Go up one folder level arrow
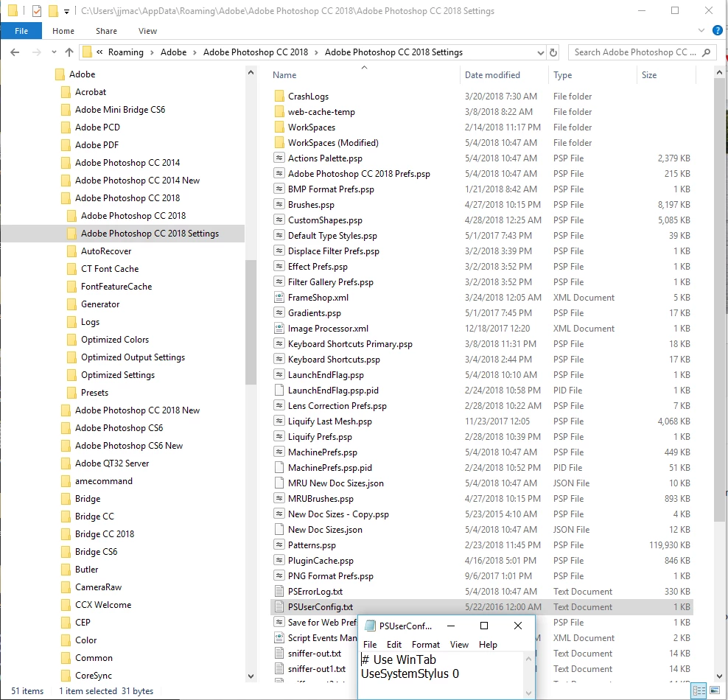The width and height of the screenshot is (728, 700). pos(69,52)
